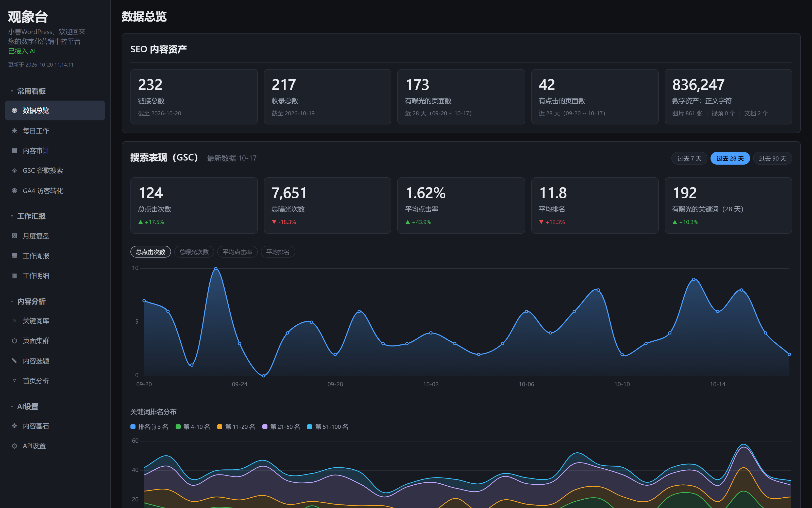The width and height of the screenshot is (812, 508).
Task: Click the 内容审计 list icon
Action: pyautogui.click(x=14, y=151)
